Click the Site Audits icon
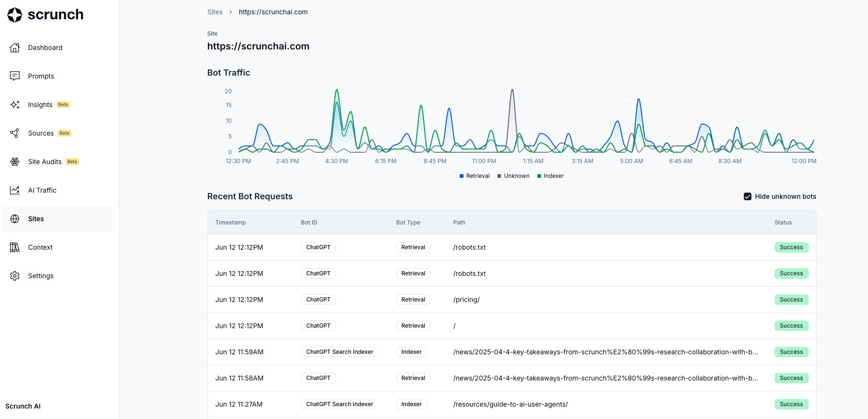 coord(15,162)
